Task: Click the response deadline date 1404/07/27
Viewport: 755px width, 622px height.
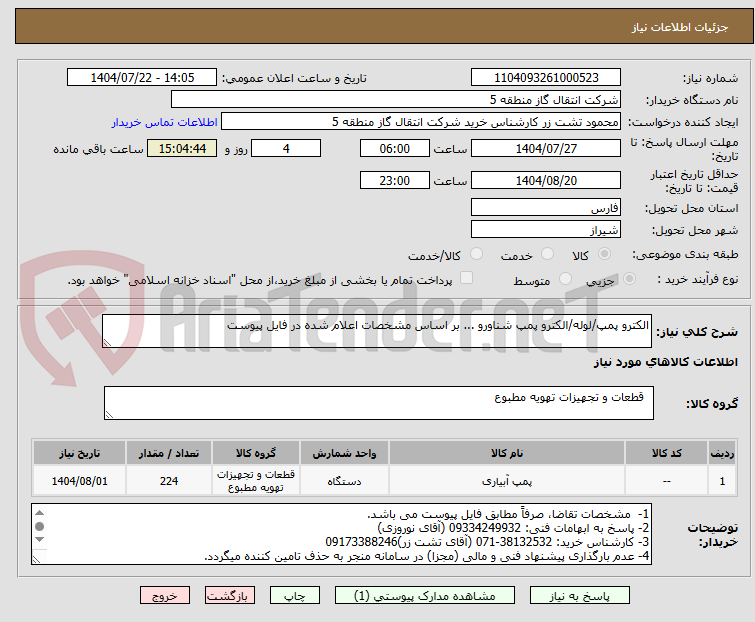Action: pyautogui.click(x=546, y=148)
